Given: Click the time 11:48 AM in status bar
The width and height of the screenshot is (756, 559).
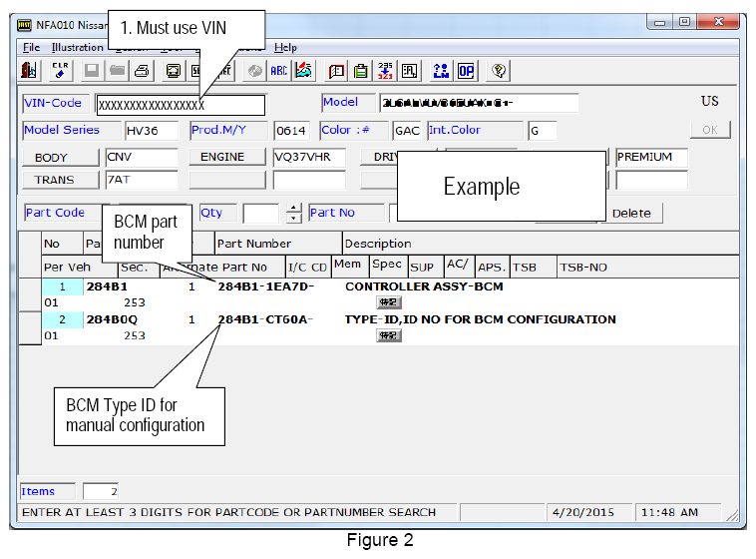Looking at the screenshot, I should pos(669,512).
